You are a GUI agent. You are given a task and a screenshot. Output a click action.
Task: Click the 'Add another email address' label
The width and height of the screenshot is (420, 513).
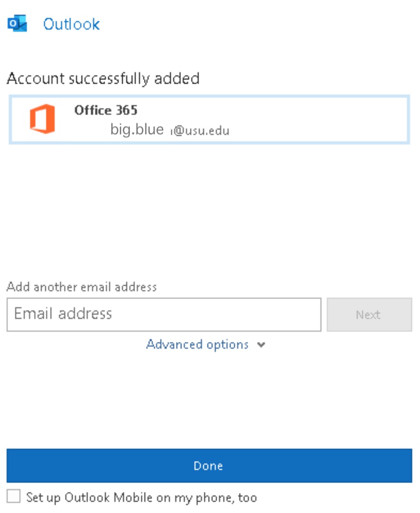(82, 287)
